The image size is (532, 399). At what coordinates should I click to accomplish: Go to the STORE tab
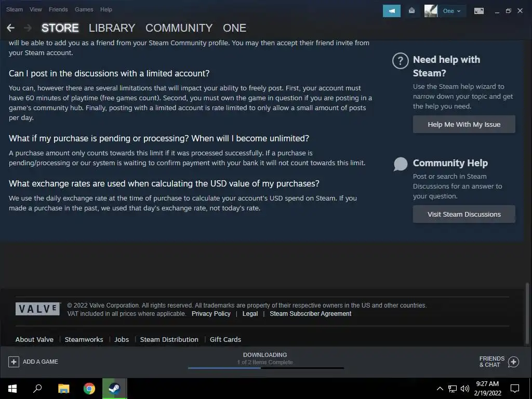click(60, 28)
